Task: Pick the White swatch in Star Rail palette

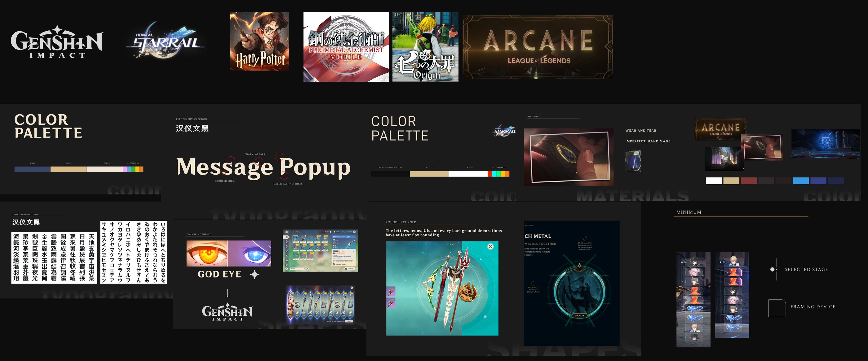Action: (468, 174)
